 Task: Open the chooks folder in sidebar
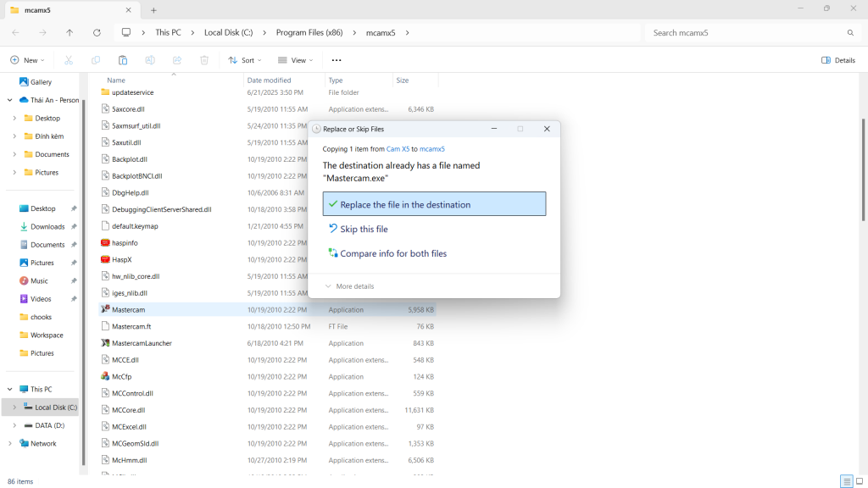click(x=41, y=317)
